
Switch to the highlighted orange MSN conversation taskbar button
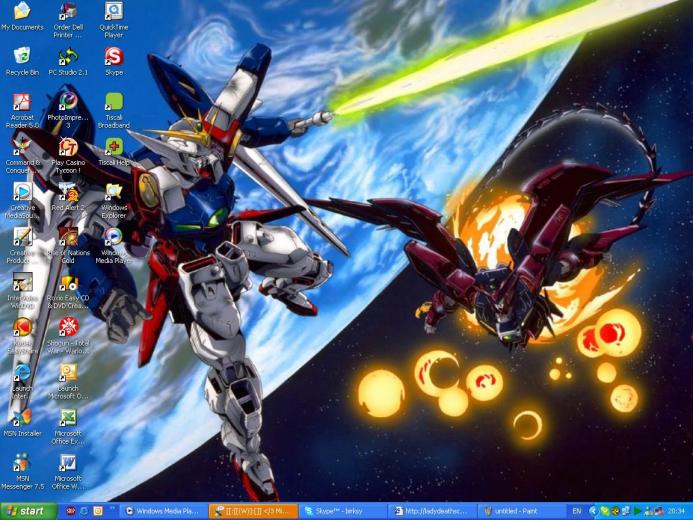click(254, 511)
